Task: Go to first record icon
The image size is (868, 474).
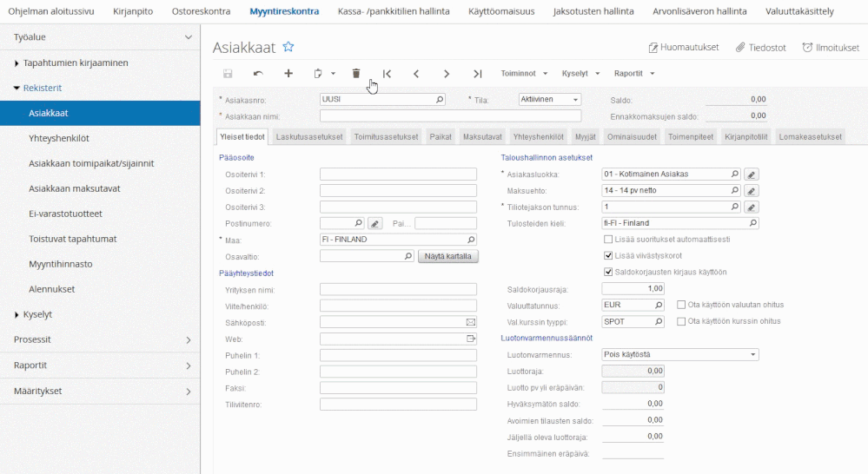Action: pos(387,74)
